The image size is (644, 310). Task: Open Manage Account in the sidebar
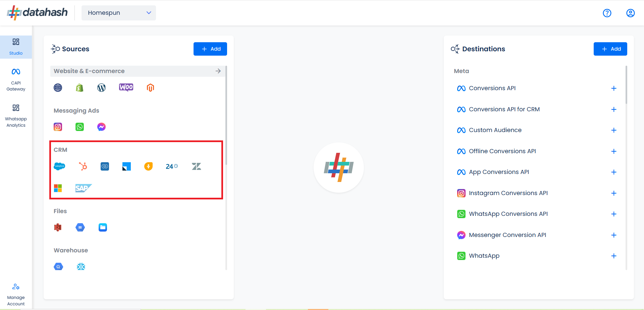pyautogui.click(x=16, y=295)
